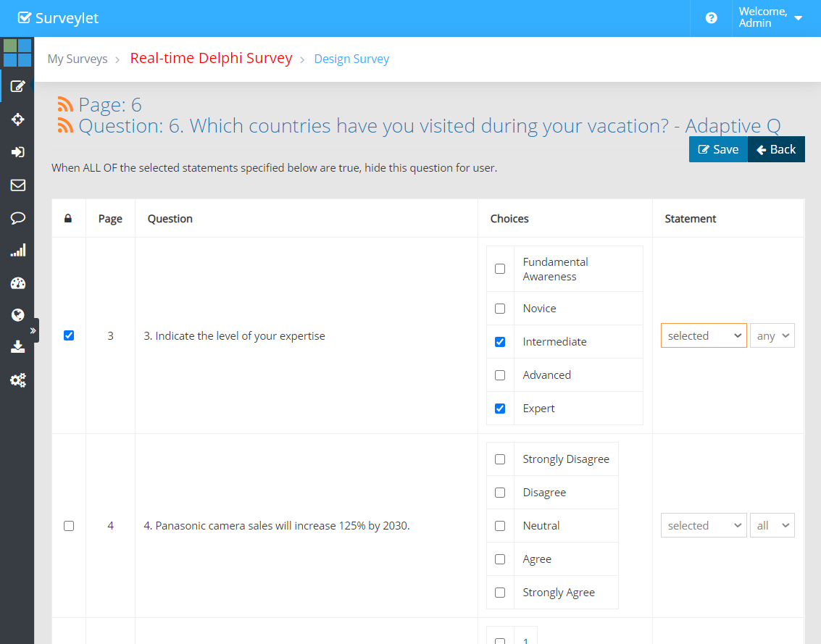
Task: Click the envelope mail icon in sidebar
Action: [x=18, y=185]
